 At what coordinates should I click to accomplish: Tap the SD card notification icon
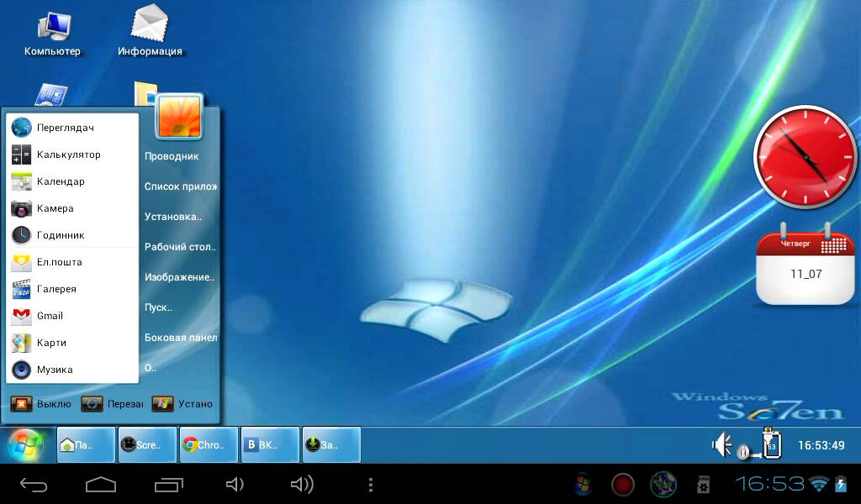(x=704, y=485)
